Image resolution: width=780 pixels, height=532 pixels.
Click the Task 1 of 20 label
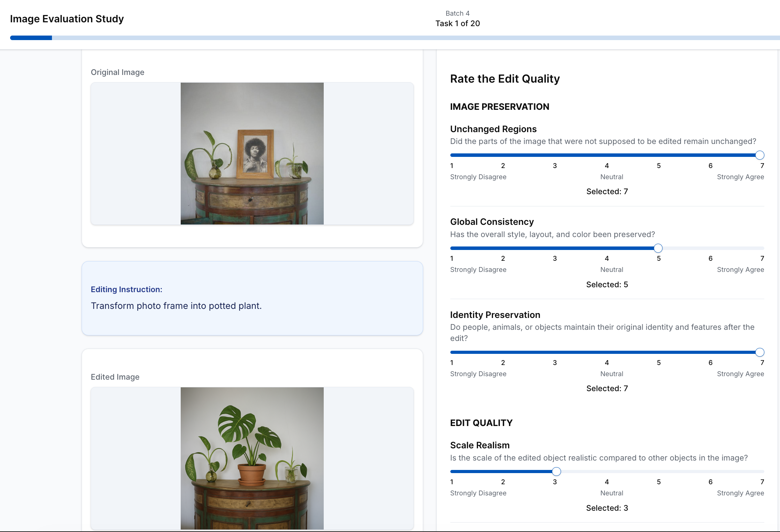tap(457, 23)
